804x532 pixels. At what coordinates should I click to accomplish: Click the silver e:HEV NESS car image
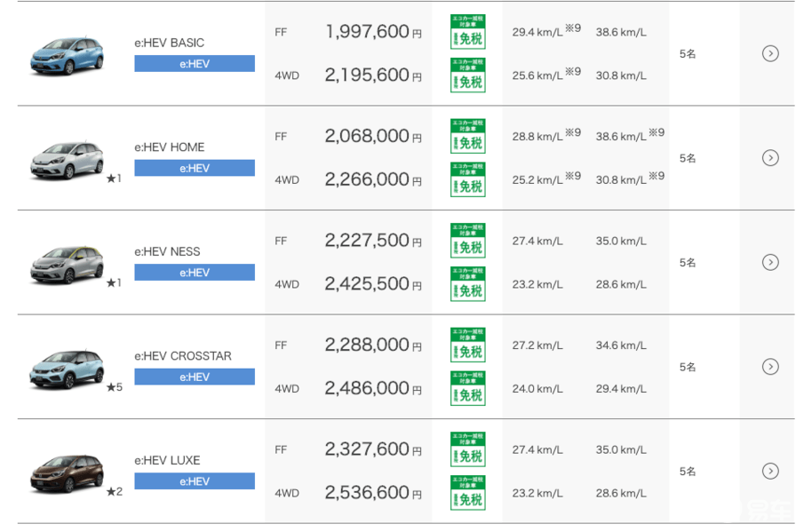[67, 263]
